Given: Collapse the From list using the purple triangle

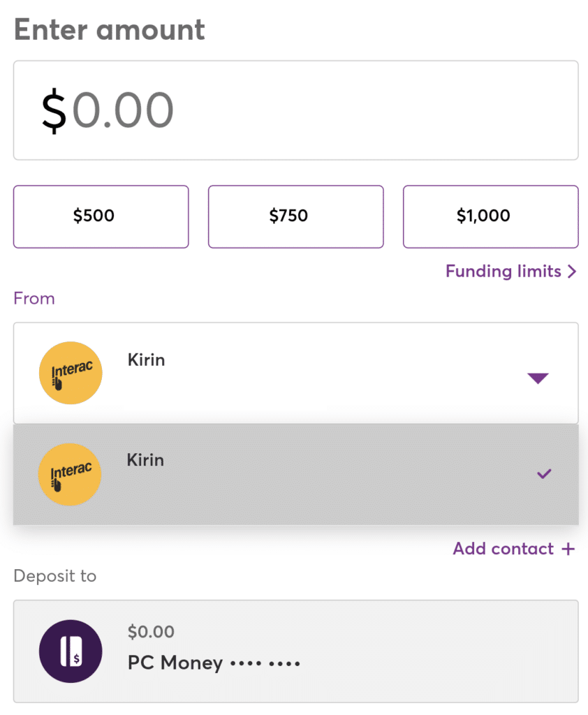Looking at the screenshot, I should tap(538, 378).
